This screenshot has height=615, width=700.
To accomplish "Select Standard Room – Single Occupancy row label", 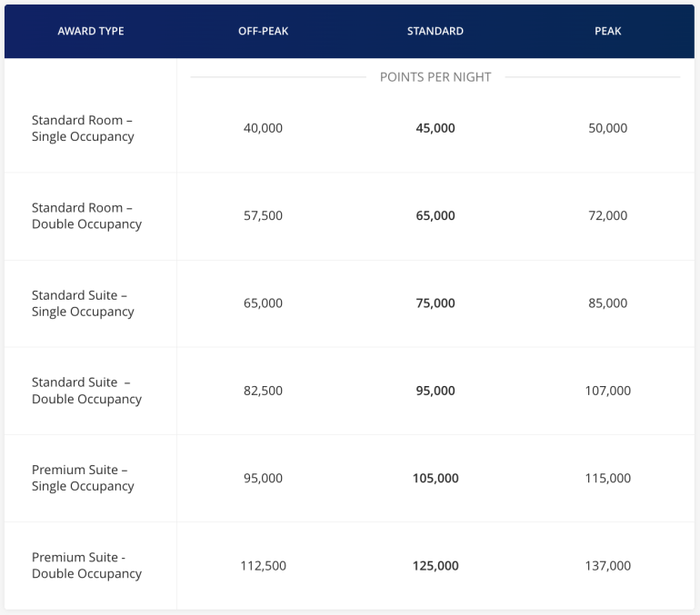I will coord(83,128).
